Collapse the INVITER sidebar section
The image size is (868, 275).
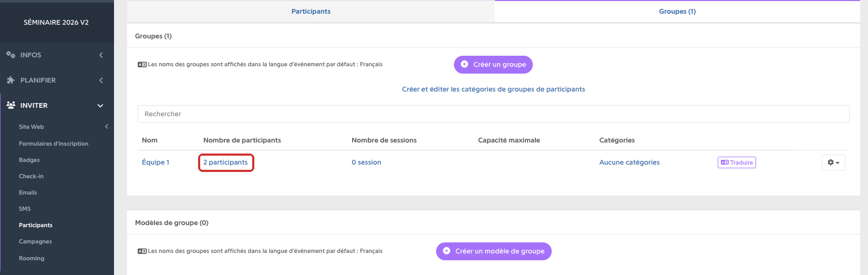(57, 106)
